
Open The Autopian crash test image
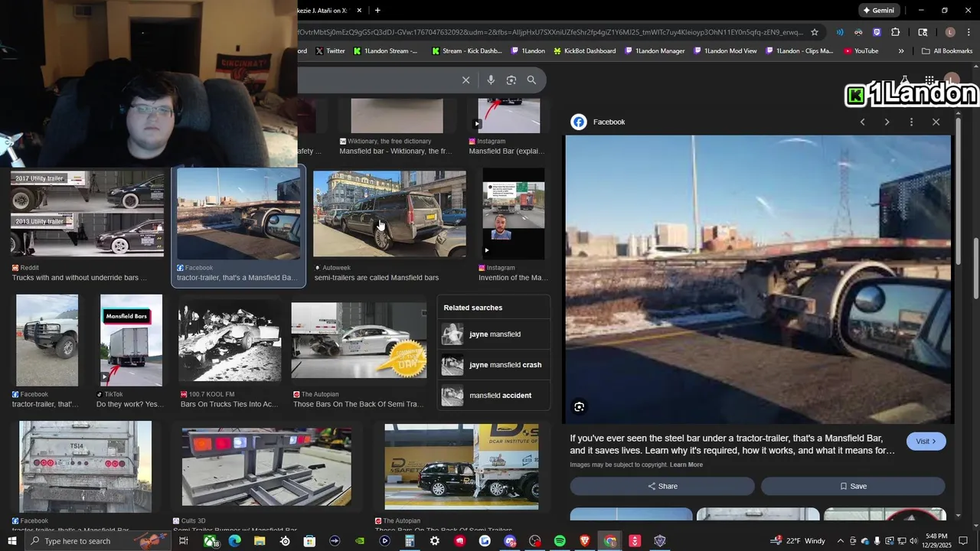[359, 341]
